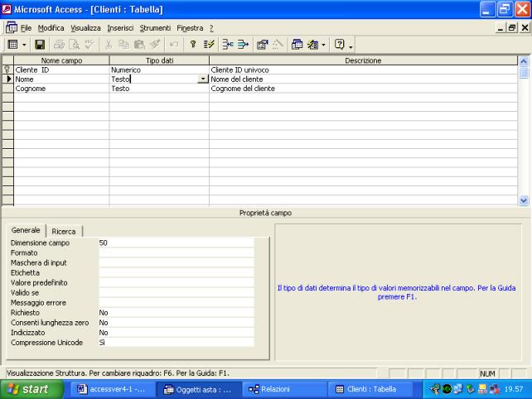Select the Cognome row selector

[x=7, y=88]
